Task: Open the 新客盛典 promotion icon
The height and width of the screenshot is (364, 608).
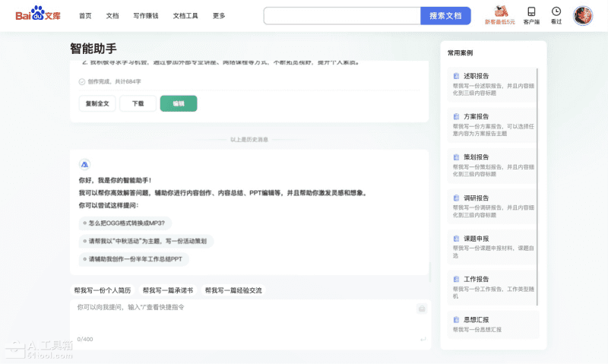Action: (x=500, y=12)
